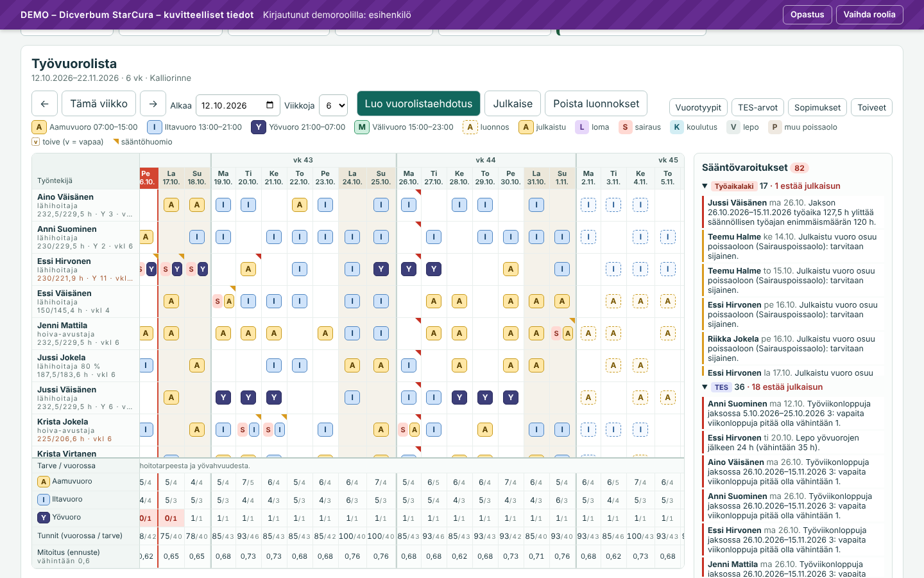Viewport: 924px width, 578px height.
Task: Open the Viikkoja weeks dropdown
Action: pos(333,105)
